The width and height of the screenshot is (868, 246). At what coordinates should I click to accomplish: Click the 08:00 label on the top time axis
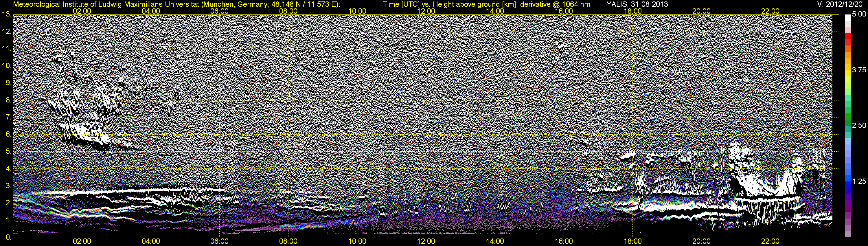(288, 11)
